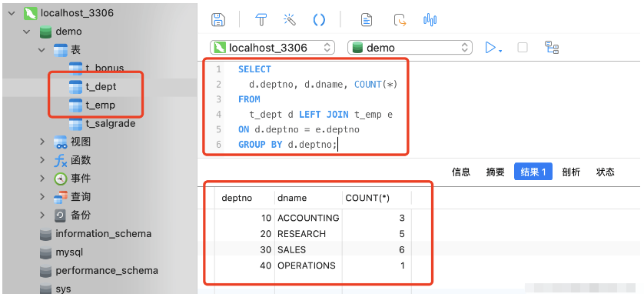The width and height of the screenshot is (644, 294).
Task: Click the text document icon in toolbar
Action: [x=367, y=19]
